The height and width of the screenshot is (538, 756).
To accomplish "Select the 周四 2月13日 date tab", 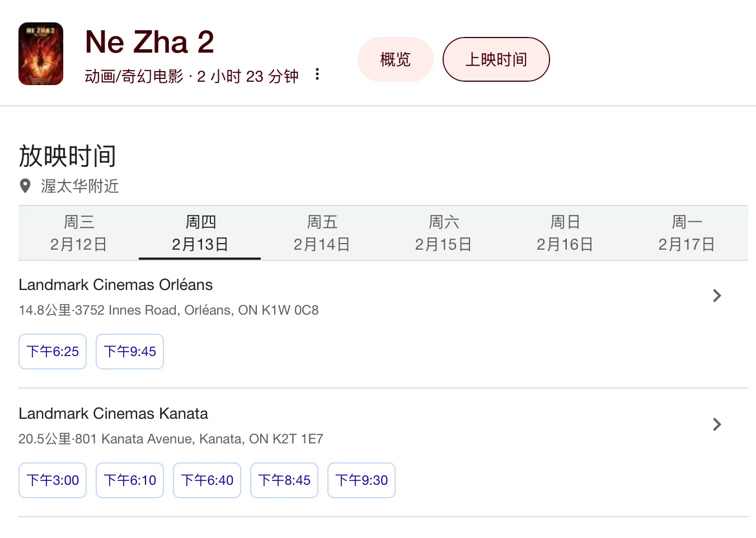I will click(200, 233).
